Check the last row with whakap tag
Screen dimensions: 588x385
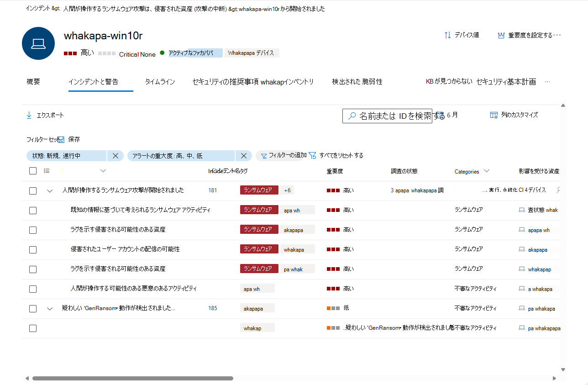point(33,328)
